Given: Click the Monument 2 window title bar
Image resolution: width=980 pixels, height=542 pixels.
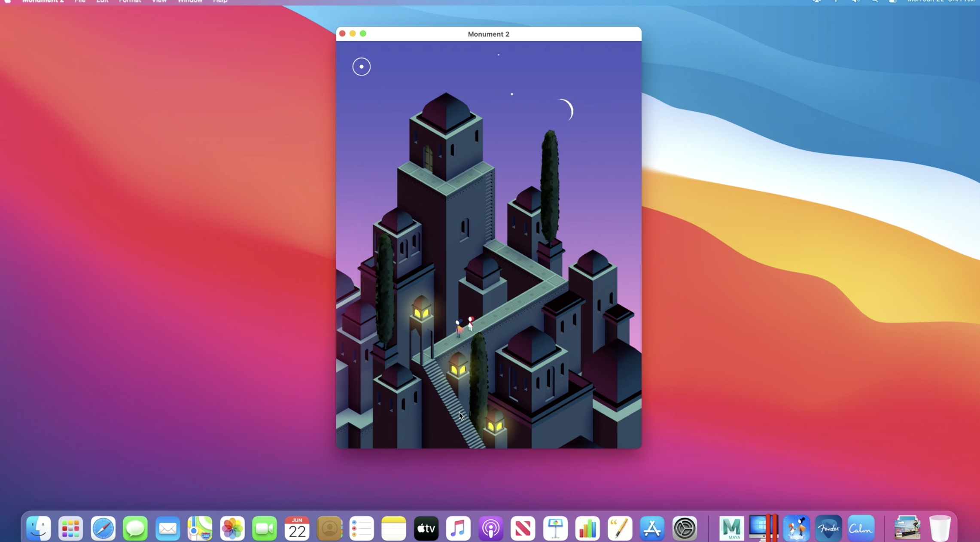Looking at the screenshot, I should coord(488,34).
